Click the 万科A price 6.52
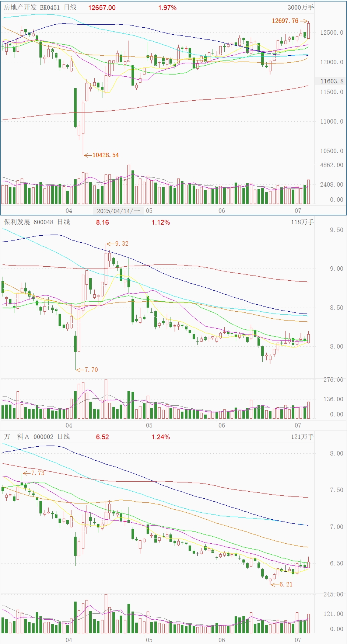Image resolution: width=347 pixels, height=644 pixels. point(102,437)
